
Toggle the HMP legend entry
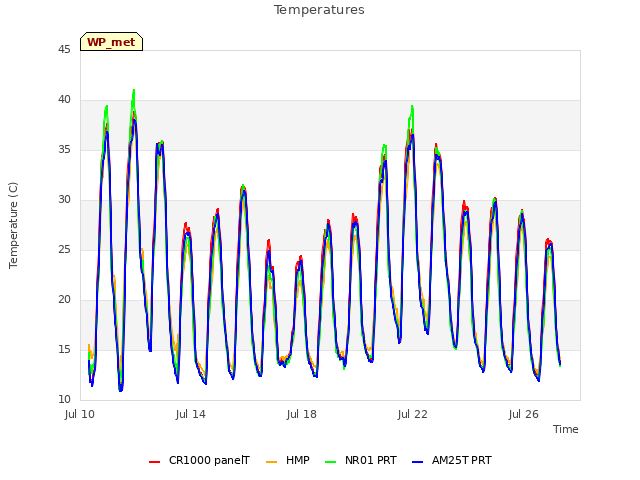[x=287, y=460]
